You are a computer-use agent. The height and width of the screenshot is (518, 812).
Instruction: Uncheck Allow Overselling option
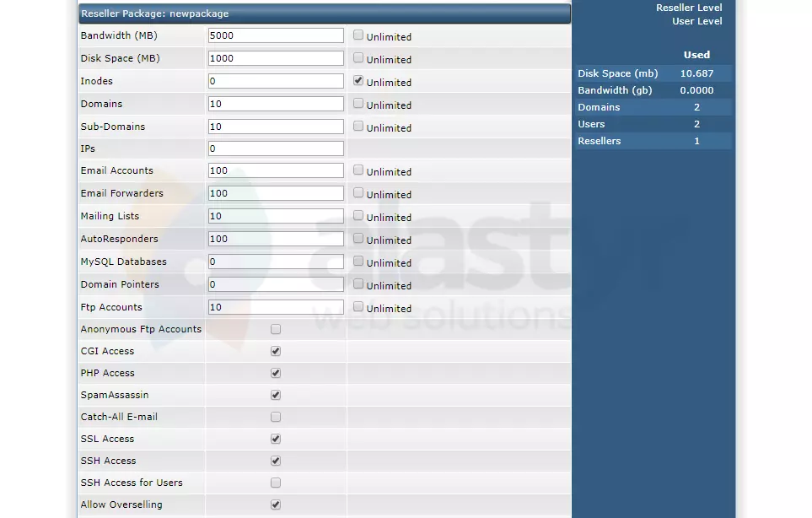click(x=276, y=505)
